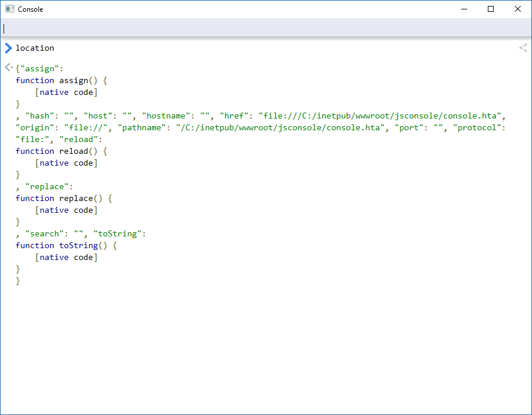The height and width of the screenshot is (415, 532).
Task: Select the reload function definition
Action: pos(59,151)
